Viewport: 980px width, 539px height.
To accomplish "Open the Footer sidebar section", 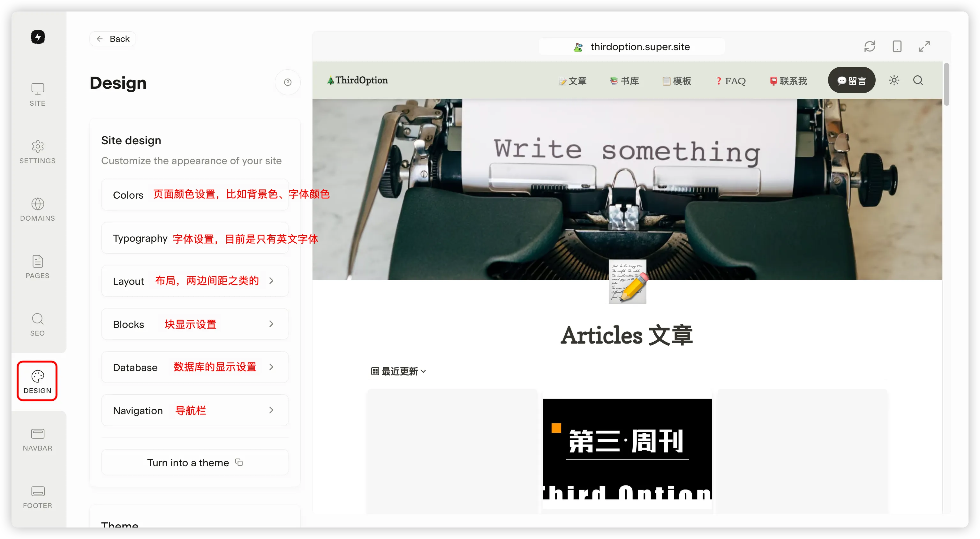I will point(37,497).
